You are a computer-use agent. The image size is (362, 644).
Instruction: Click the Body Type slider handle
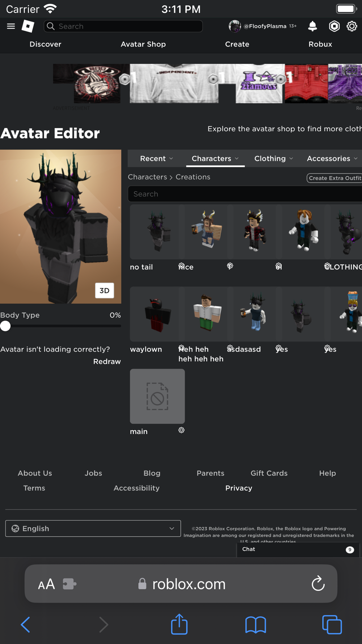tap(5, 326)
